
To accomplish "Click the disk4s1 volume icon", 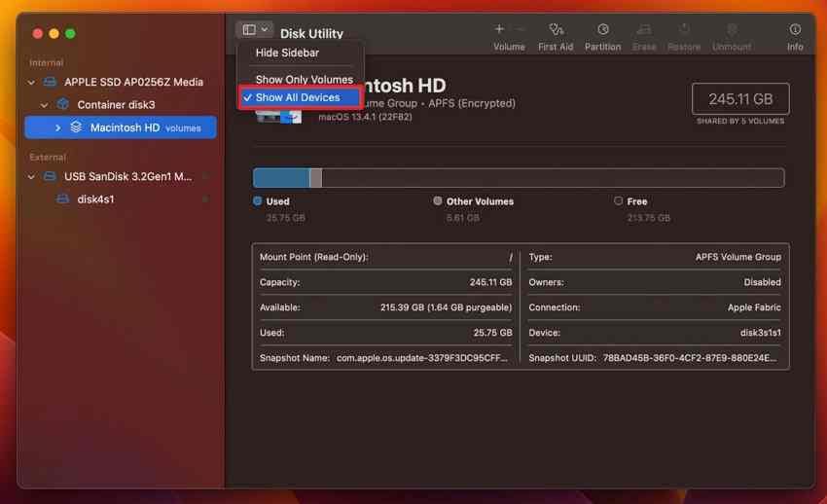I will tap(63, 198).
